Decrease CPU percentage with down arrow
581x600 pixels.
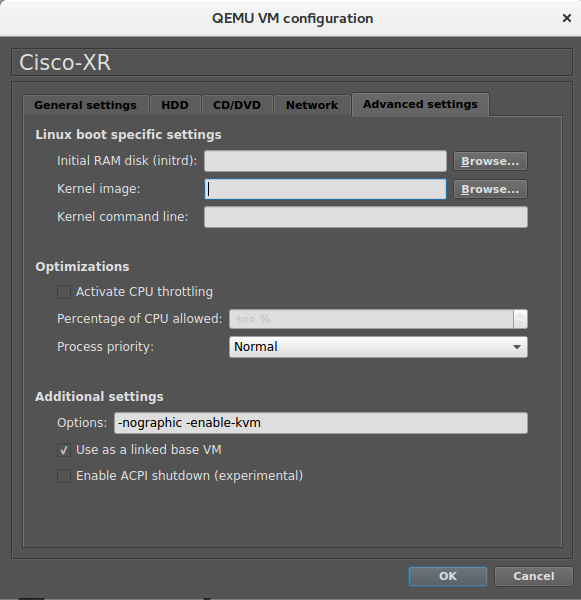click(x=520, y=324)
